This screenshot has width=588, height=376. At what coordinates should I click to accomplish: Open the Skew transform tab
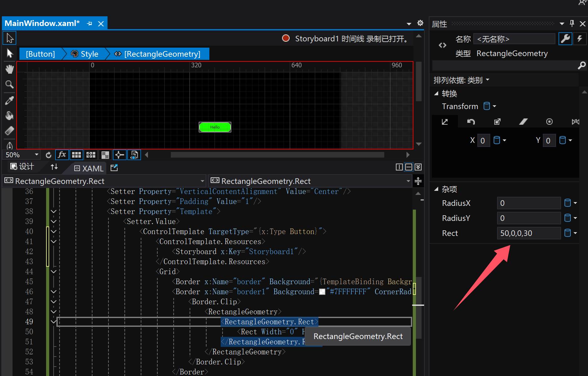pos(523,122)
